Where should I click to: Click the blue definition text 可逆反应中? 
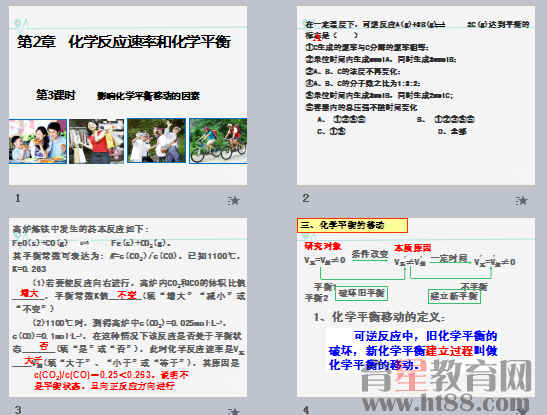(413, 350)
